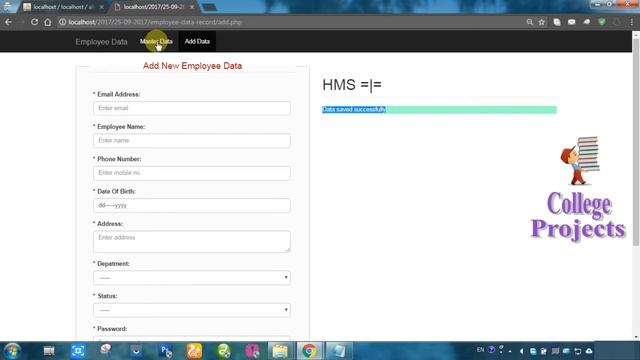Expand the Department dropdown
Screen dimensions: 640x360
point(192,278)
